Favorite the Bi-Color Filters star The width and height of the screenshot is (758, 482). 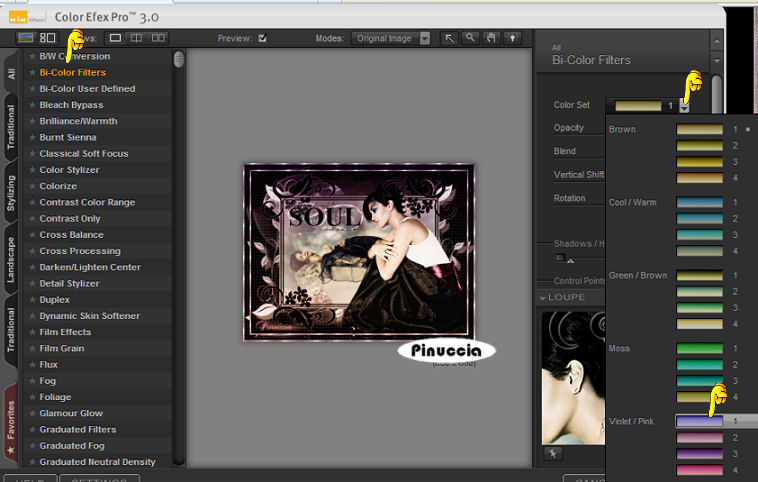pyautogui.click(x=32, y=73)
